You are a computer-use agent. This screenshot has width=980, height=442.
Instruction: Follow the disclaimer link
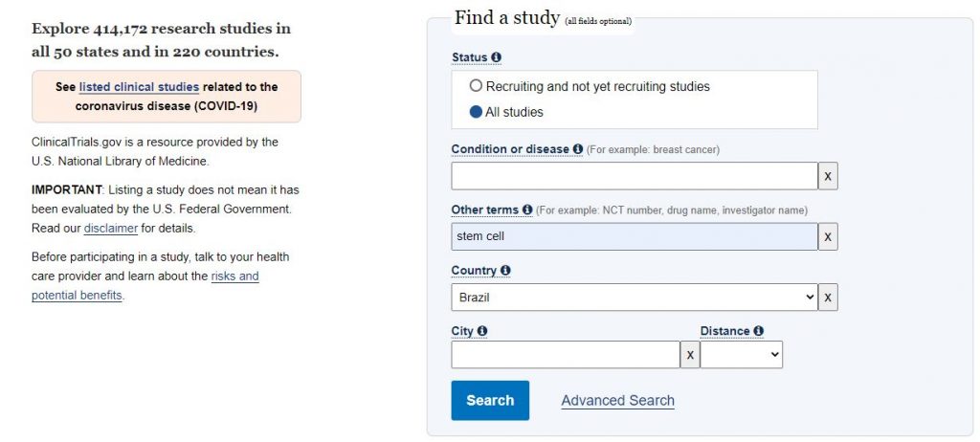[x=111, y=229]
